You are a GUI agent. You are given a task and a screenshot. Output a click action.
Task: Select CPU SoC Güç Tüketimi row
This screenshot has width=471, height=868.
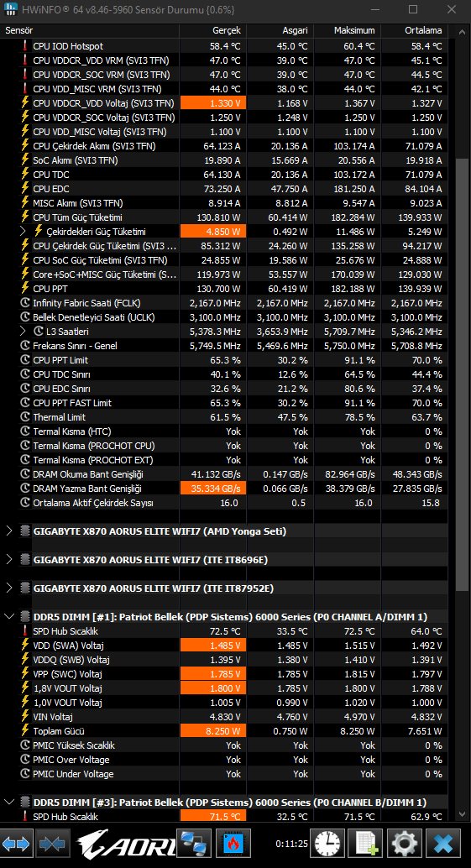[x=224, y=260]
